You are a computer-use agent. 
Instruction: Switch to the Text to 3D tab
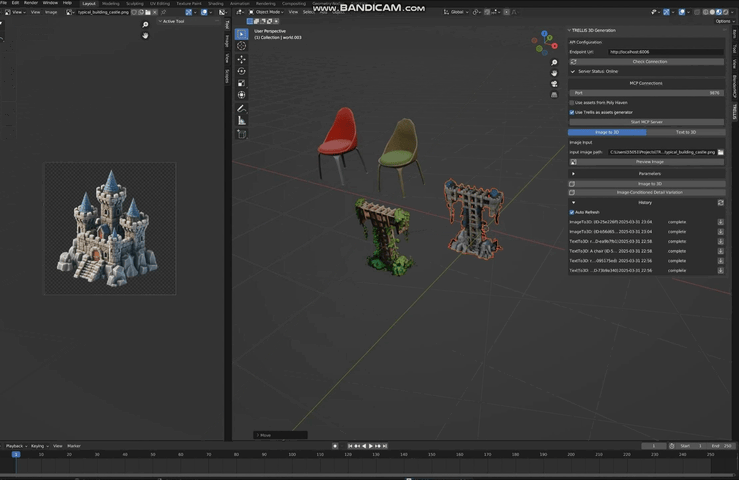pyautogui.click(x=686, y=132)
